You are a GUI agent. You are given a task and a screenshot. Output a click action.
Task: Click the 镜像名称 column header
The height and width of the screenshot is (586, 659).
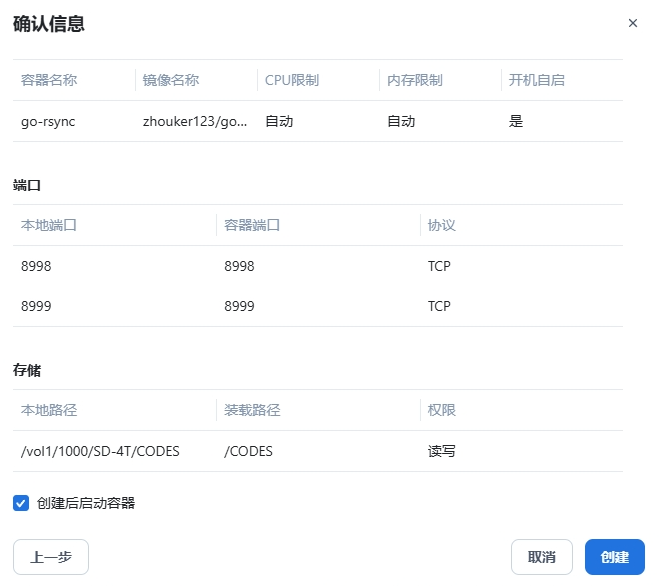(171, 80)
